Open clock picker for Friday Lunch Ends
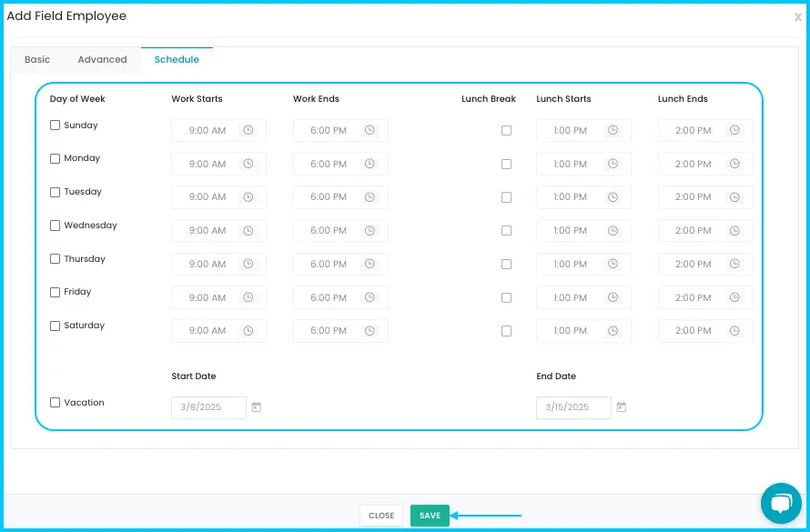The width and height of the screenshot is (810, 532). point(734,297)
